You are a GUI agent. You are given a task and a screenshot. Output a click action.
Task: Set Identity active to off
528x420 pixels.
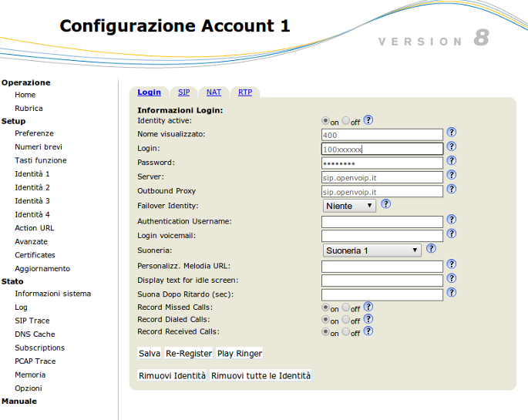coord(346,120)
